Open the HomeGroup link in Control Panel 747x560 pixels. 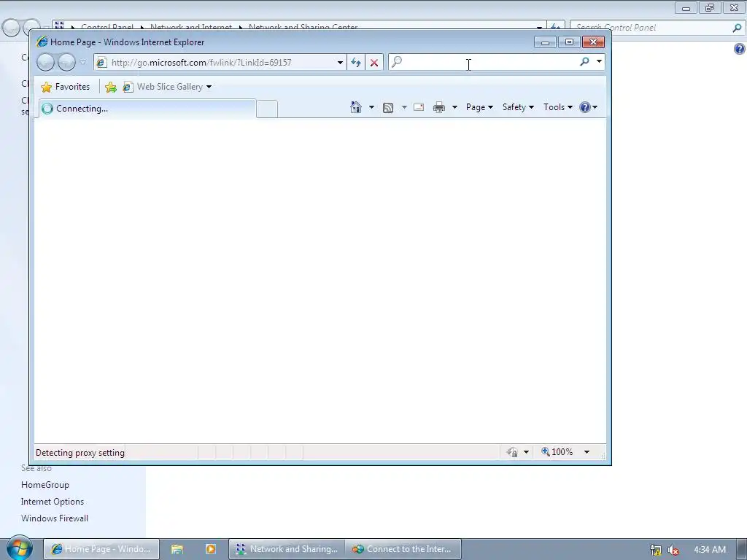[x=45, y=485]
